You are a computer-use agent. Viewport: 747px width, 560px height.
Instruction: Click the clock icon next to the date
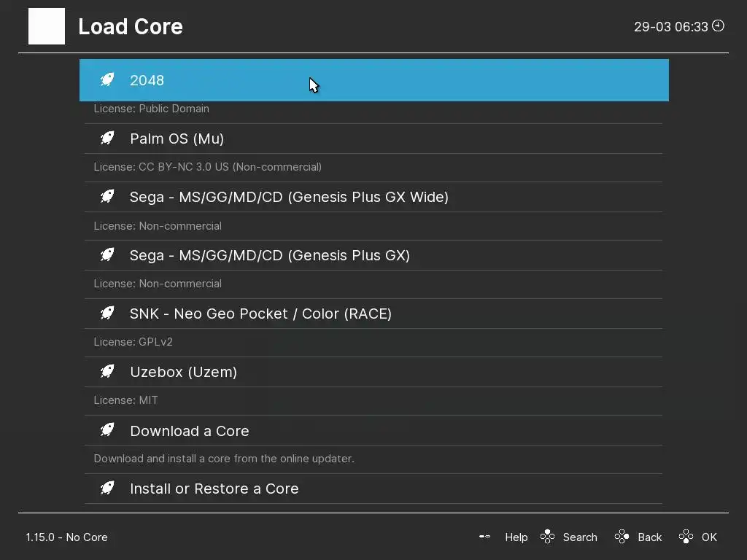[719, 26]
